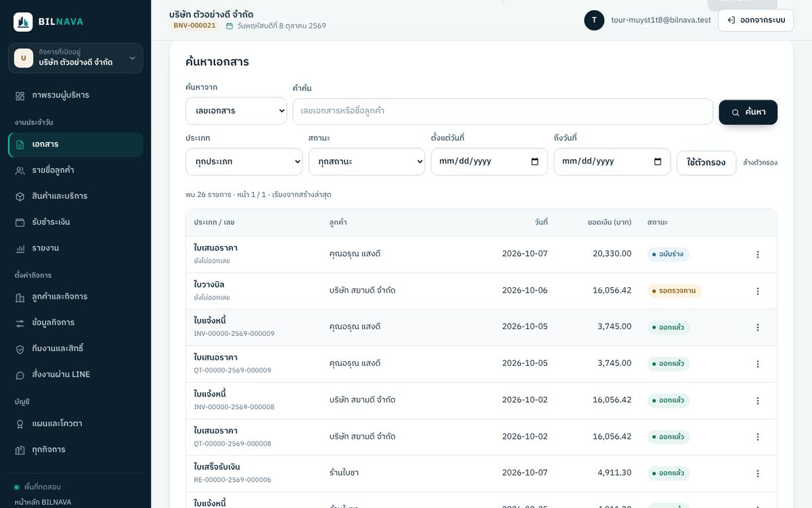Open the ค้นหาจาก dropdown showing เลขเอกสาร

point(236,111)
